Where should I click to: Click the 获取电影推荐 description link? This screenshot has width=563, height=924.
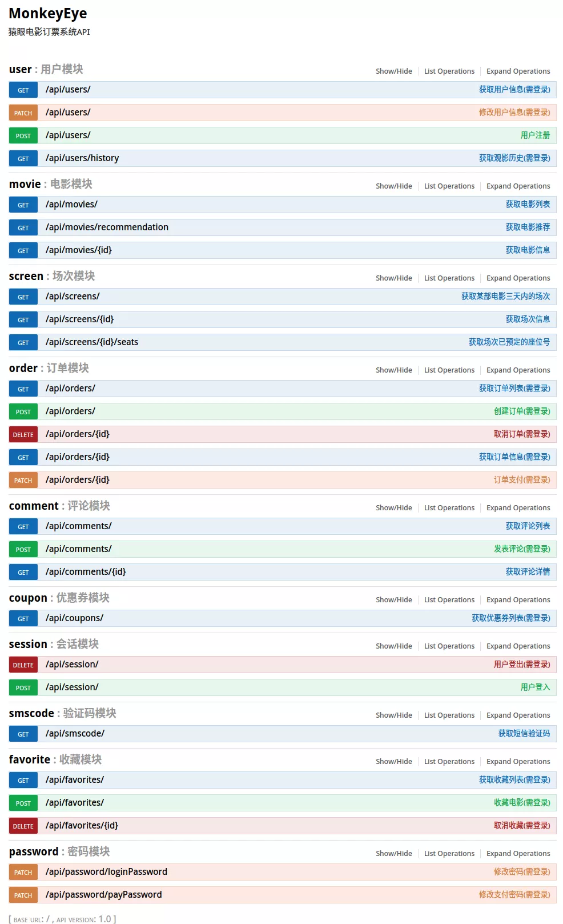coord(528,227)
